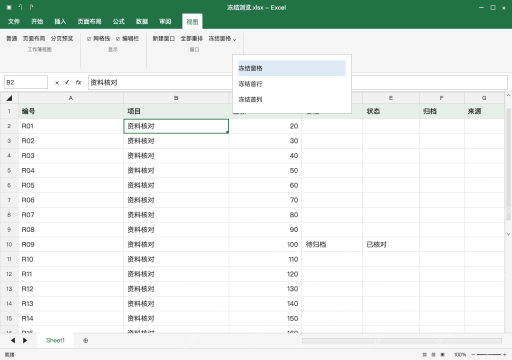Click the 普通 workbook view button
512x360 pixels.
12,39
